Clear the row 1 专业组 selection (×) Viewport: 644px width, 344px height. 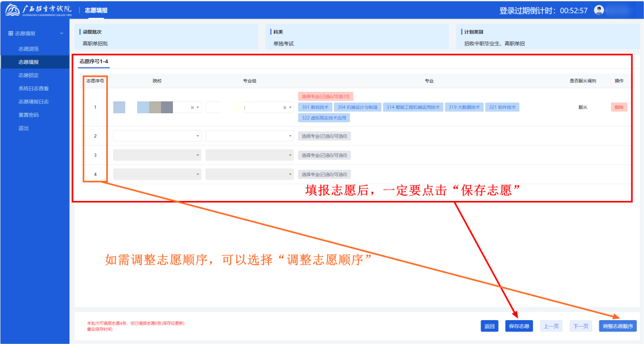(x=284, y=108)
